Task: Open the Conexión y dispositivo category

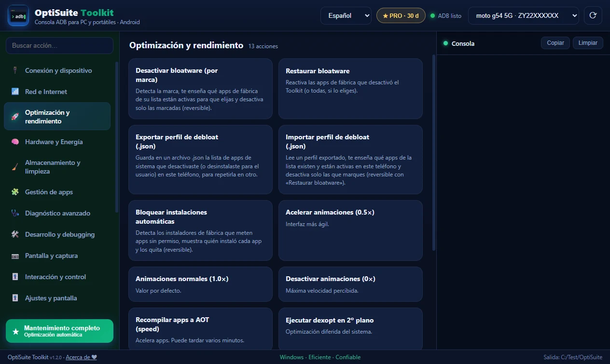Action: (57, 70)
